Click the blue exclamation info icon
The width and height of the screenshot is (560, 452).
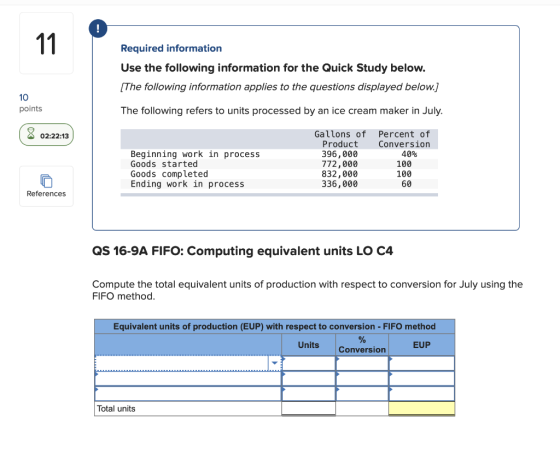[x=98, y=29]
